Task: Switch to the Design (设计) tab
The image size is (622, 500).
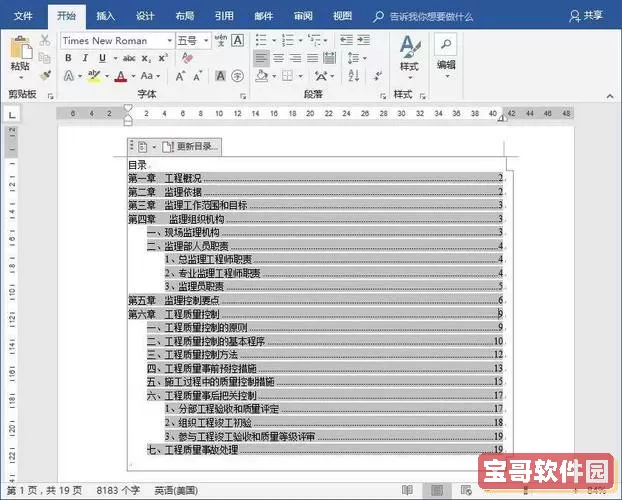Action: tap(145, 16)
